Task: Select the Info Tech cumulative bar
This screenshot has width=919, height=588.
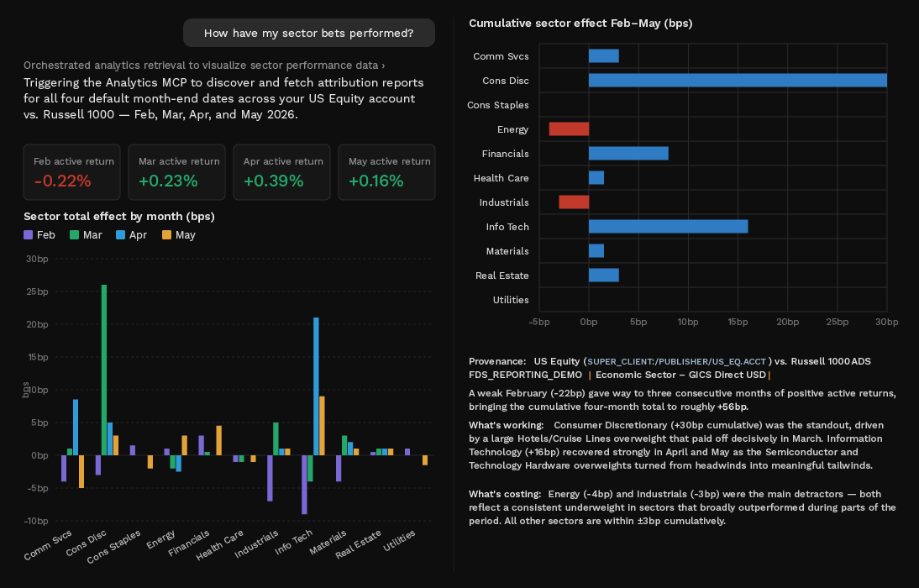Action: (668, 226)
